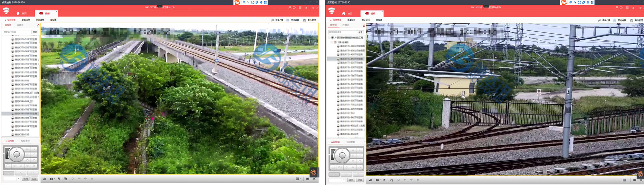Switch to 图片监控 in left window

pos(40,20)
